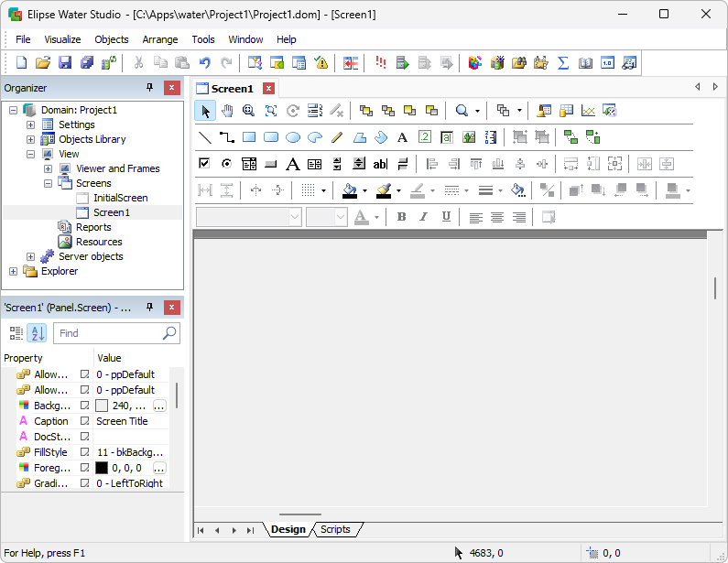Collapse the Domain: Project1 node
The height and width of the screenshot is (563, 728).
[x=13, y=110]
